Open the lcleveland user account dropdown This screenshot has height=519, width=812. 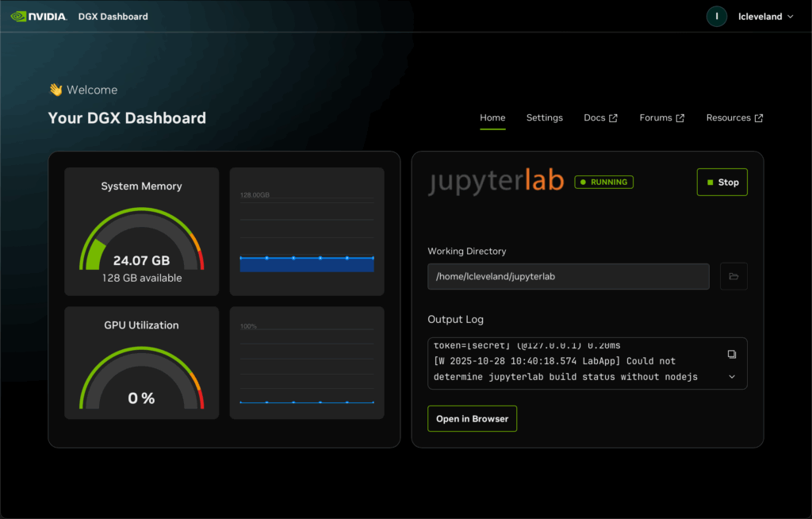[x=765, y=16]
